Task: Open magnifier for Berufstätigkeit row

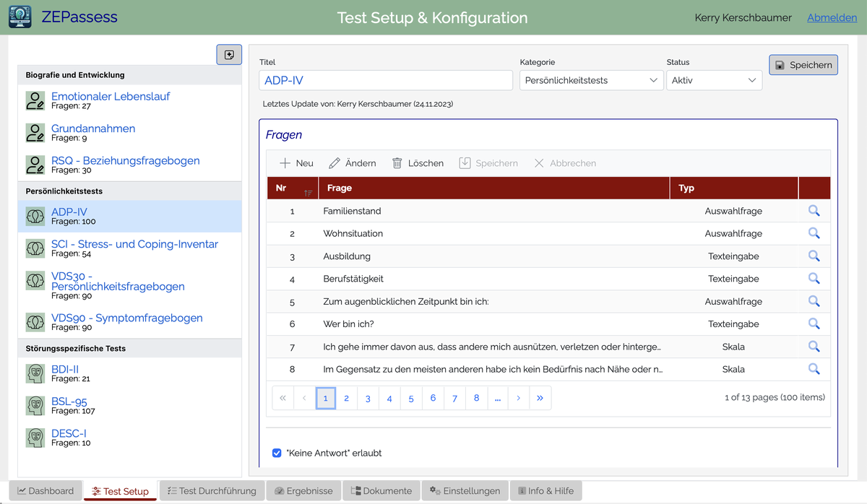Action: [814, 279]
